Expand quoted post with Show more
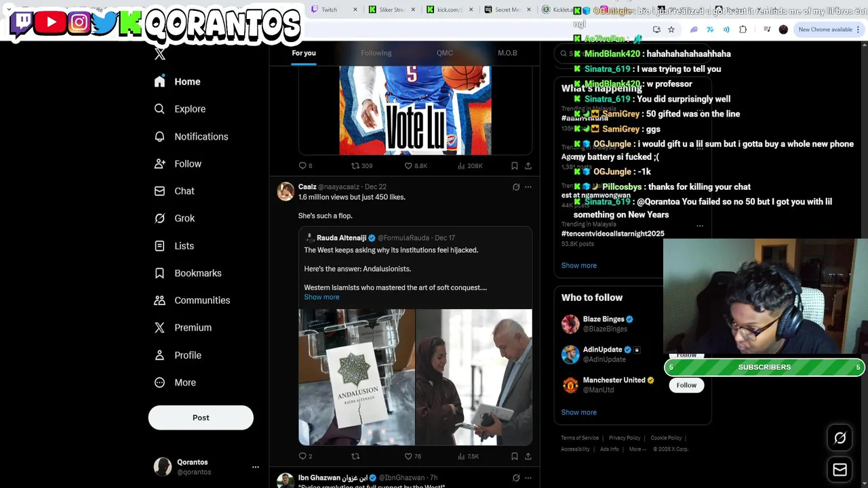The height and width of the screenshot is (488, 868). coord(321,297)
